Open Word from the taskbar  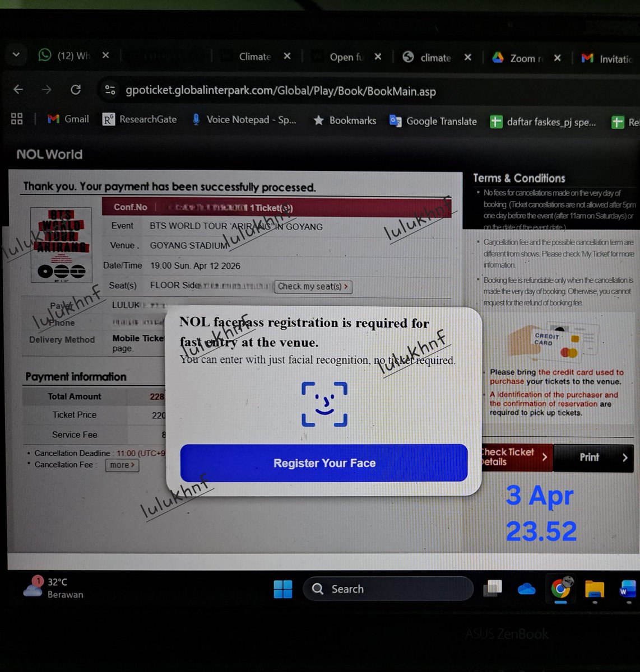pos(627,590)
